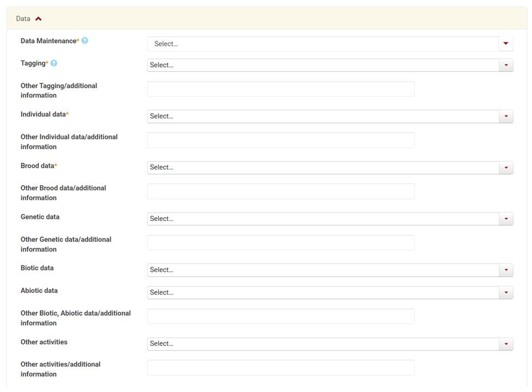This screenshot has height=392, width=532.
Task: Collapse the Data section chevron
Action: pos(38,19)
